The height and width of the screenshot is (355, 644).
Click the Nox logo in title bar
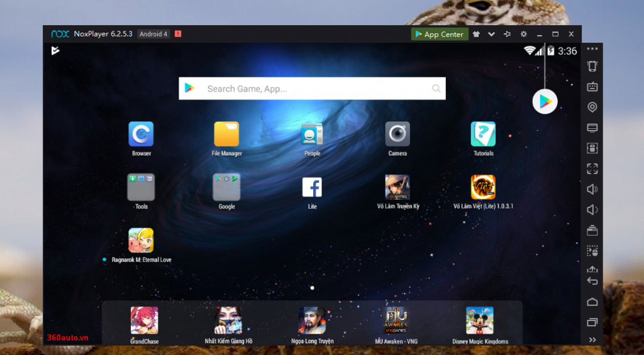pos(60,34)
